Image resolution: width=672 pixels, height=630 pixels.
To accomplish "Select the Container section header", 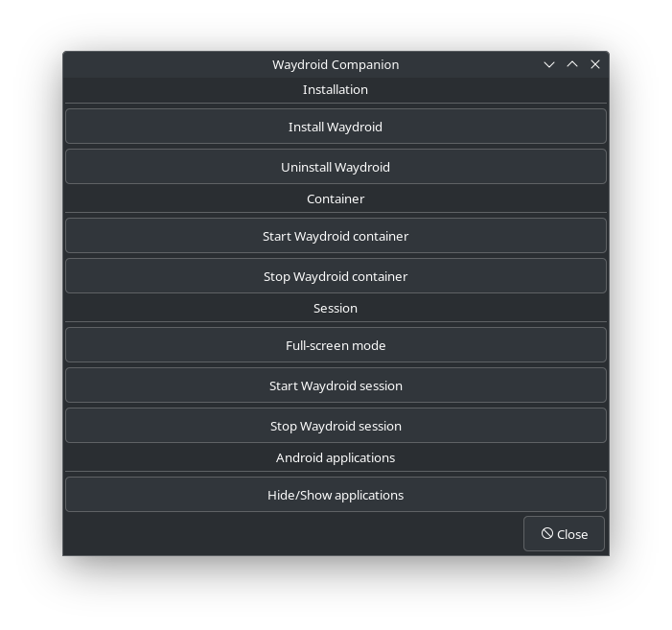I will [336, 198].
